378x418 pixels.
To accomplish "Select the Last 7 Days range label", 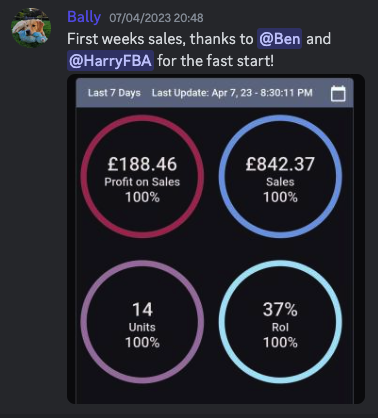I will (x=114, y=93).
